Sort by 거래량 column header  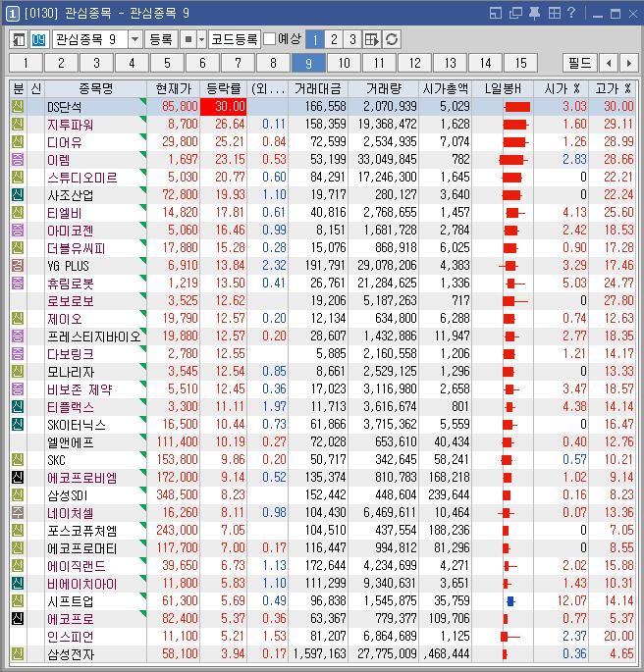(383, 88)
